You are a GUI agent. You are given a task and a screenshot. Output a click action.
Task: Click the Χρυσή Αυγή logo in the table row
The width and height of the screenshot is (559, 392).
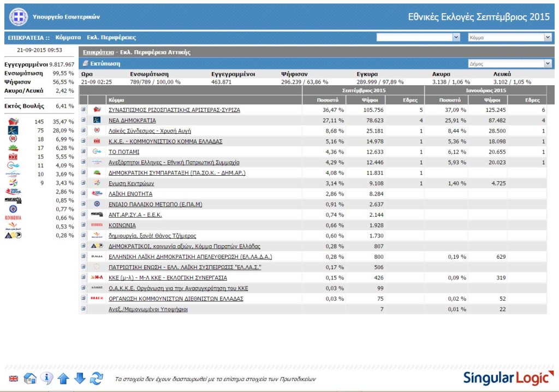97,130
